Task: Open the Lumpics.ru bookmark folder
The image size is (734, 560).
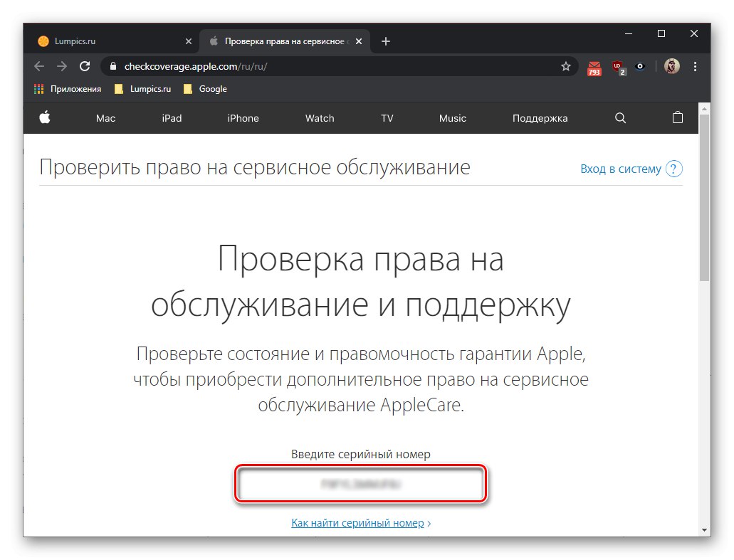Action: [x=143, y=89]
